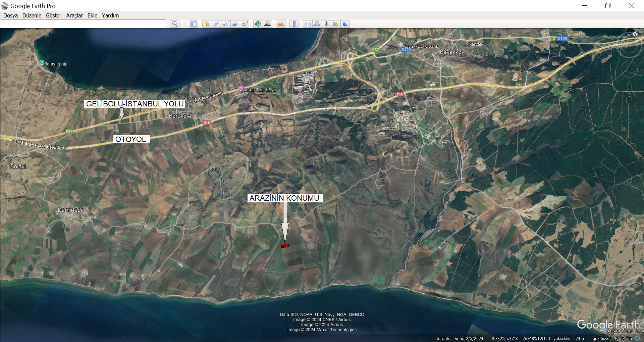Viewport: 644px width, 342px height.
Task: Start the Record a Tour tool
Action: (245, 24)
